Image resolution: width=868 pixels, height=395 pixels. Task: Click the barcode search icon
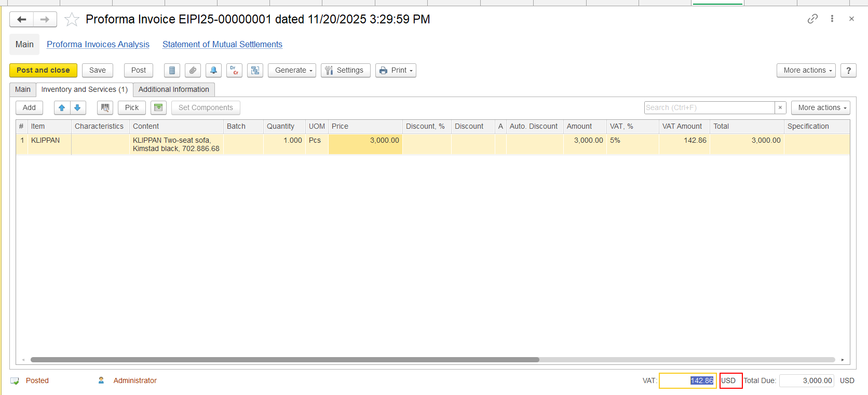[x=105, y=108]
